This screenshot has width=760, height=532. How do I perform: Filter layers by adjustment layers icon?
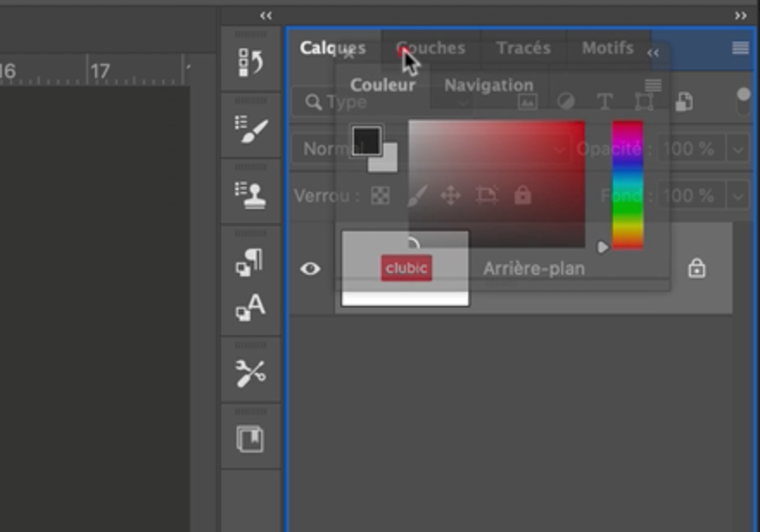tap(566, 102)
